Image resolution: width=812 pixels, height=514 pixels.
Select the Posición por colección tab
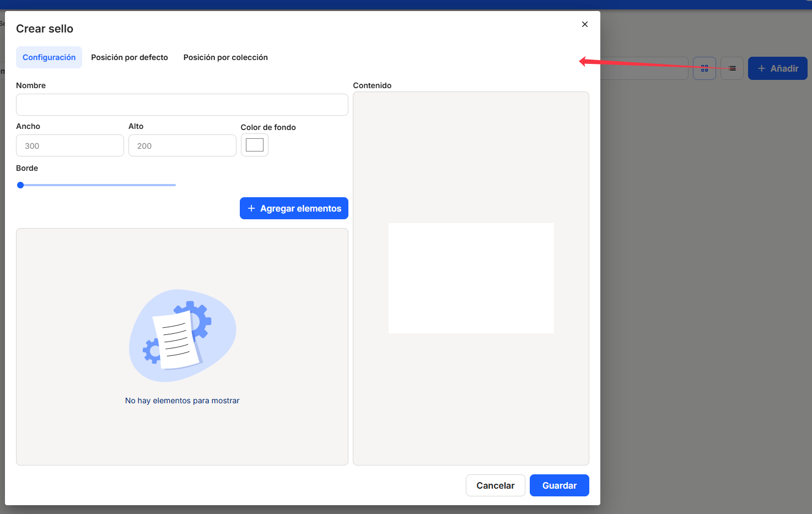[225, 57]
